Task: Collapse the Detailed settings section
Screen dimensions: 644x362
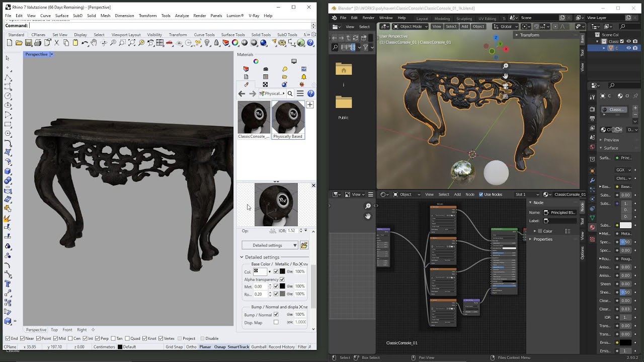Action: point(242,257)
